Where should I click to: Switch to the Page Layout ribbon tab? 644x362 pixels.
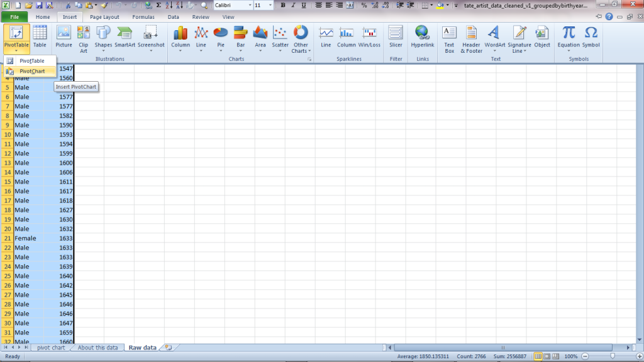[104, 17]
